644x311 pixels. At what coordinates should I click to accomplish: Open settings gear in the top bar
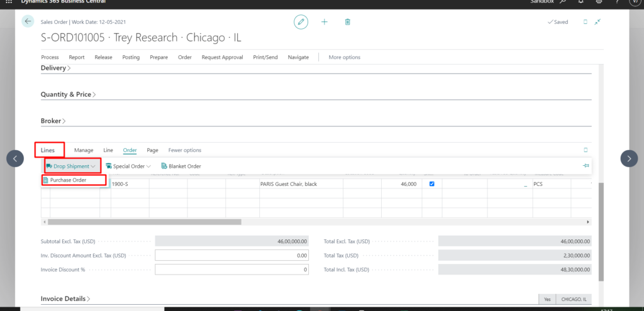coord(599,2)
